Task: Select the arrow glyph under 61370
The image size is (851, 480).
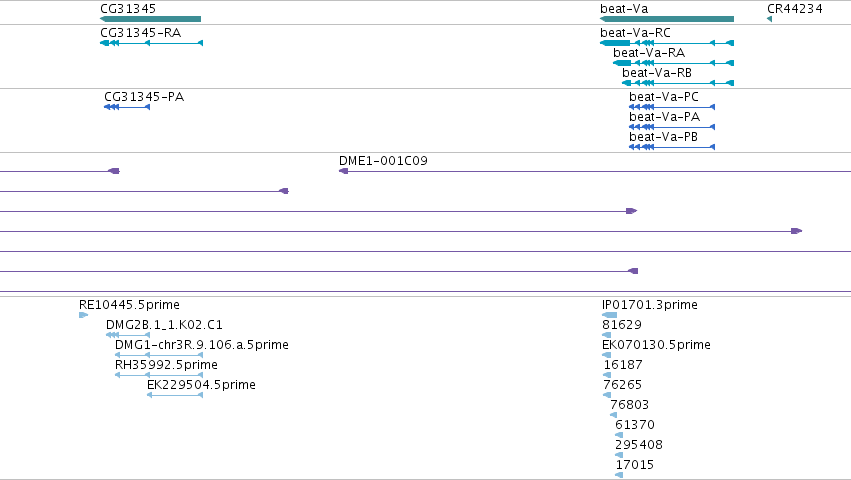Action: pyautogui.click(x=619, y=435)
